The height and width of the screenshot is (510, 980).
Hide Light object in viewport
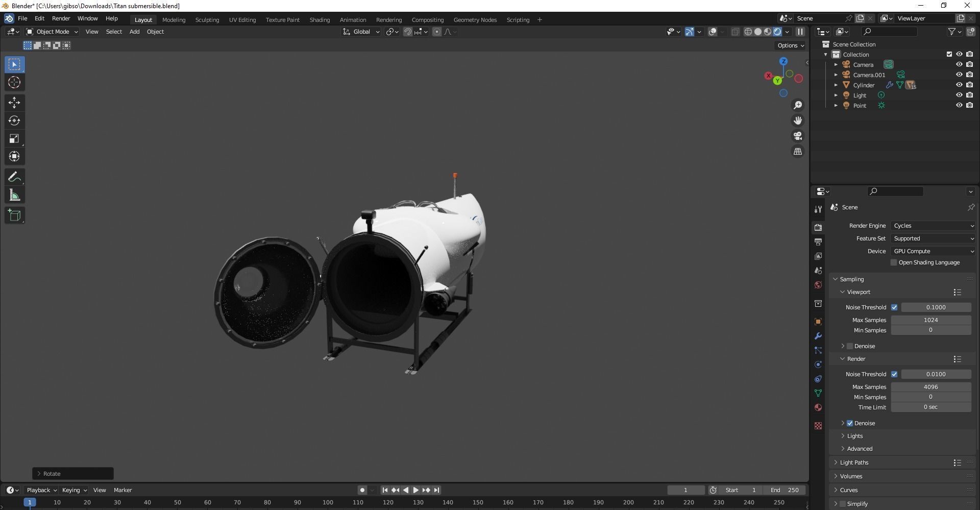coord(959,95)
